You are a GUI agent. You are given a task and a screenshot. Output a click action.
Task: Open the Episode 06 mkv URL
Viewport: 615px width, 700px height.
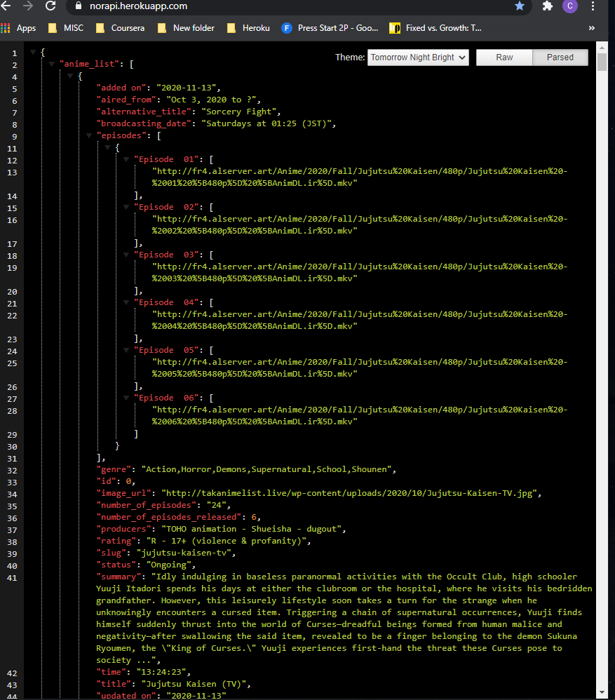tap(360, 416)
